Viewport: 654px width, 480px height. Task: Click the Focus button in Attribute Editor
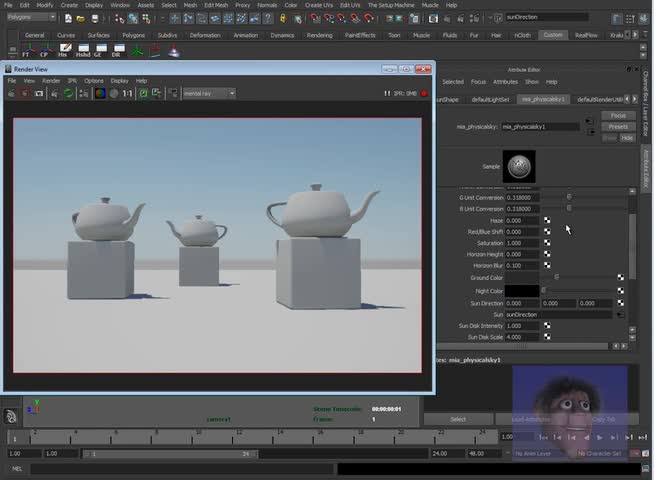[618, 116]
